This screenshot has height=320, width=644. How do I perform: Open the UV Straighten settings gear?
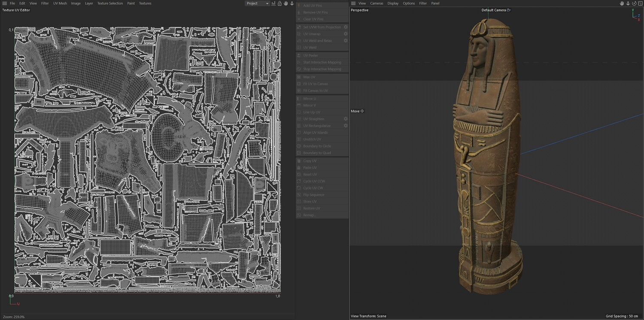tap(346, 119)
